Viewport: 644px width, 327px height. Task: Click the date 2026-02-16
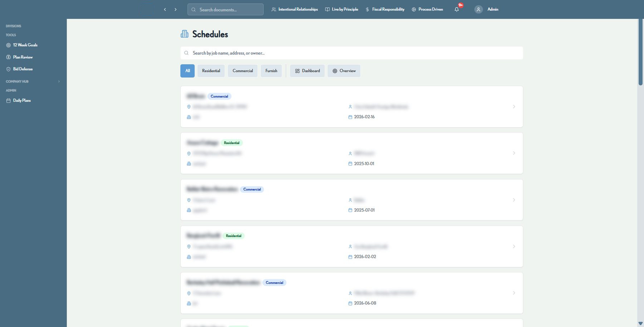[x=364, y=117]
